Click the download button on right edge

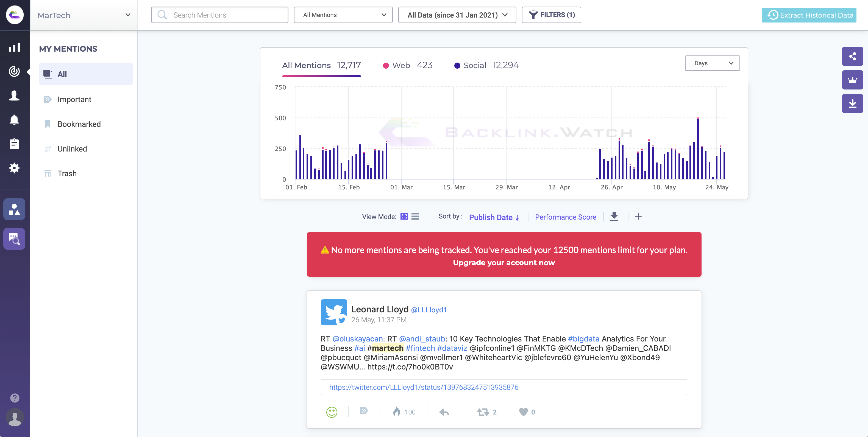(853, 103)
